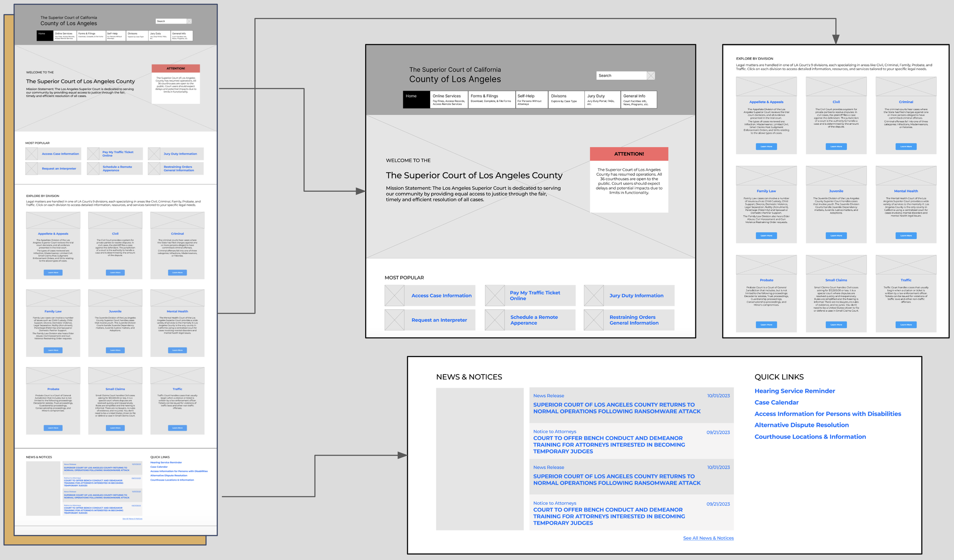Viewport: 954px width, 560px height.
Task: Click the icon beside Request an Interpreter, enlarged frame
Action: 394,320
